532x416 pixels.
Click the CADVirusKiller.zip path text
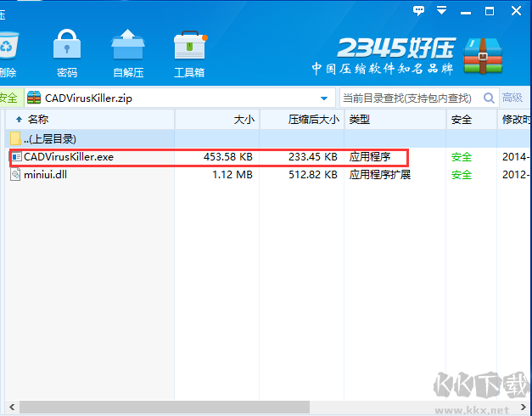[x=88, y=98]
